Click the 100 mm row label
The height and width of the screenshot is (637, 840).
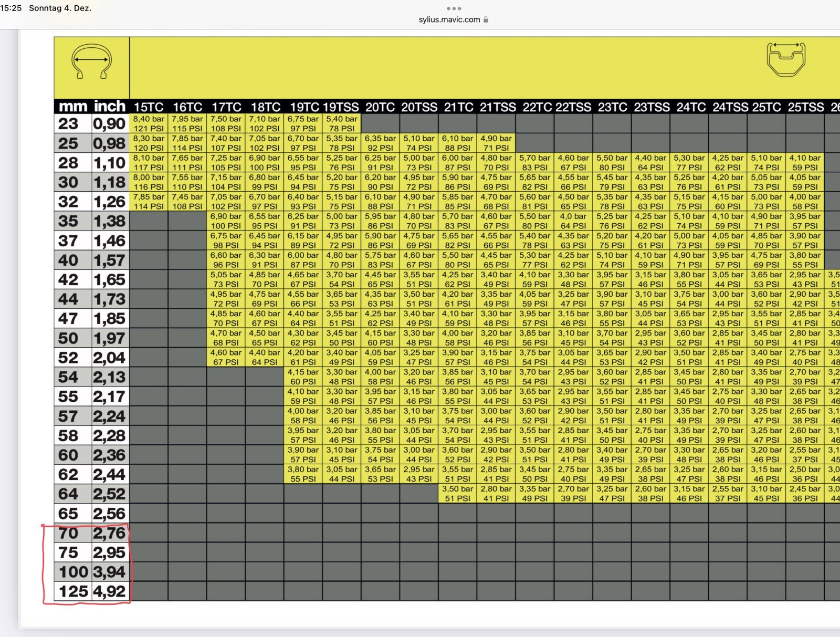point(73,572)
